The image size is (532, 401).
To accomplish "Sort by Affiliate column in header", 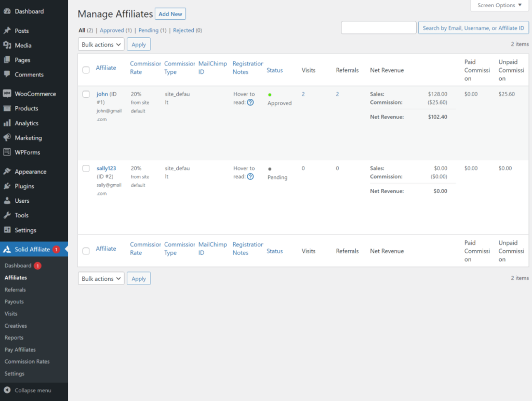I will click(x=106, y=68).
